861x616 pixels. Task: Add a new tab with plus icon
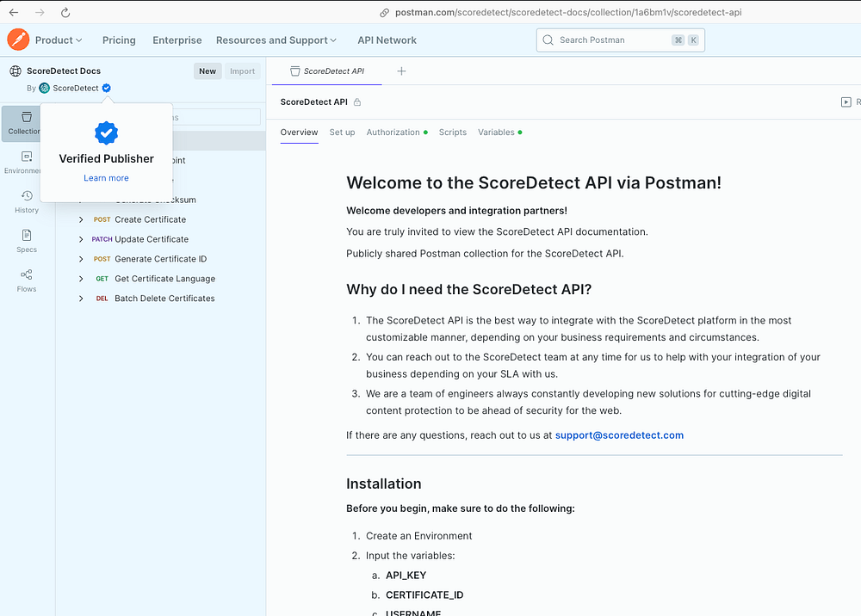(401, 71)
